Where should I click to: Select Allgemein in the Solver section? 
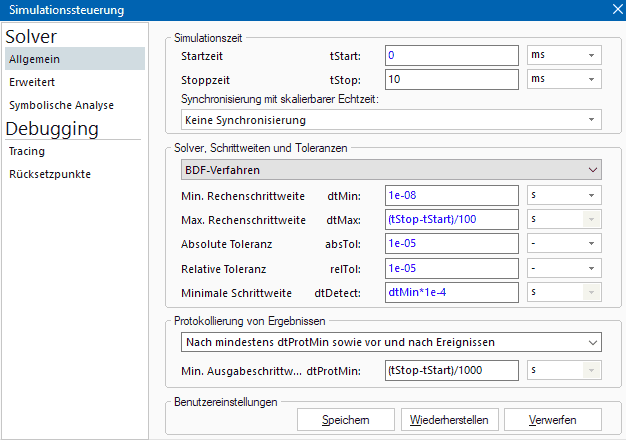coord(75,59)
